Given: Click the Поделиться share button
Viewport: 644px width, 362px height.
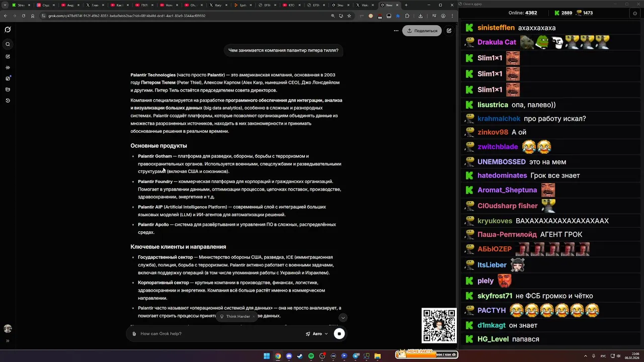Looking at the screenshot, I should 422,31.
